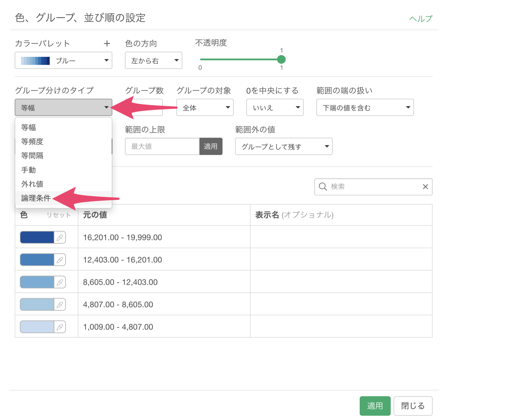
Task: Click eyedropper icon for 8,605.00 - 12,403.00 row
Action: [x=60, y=282]
